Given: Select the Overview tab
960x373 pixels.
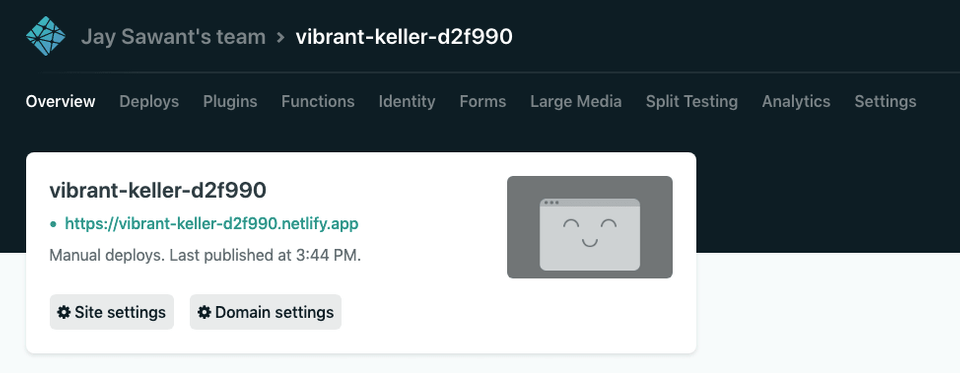Looking at the screenshot, I should pos(61,101).
